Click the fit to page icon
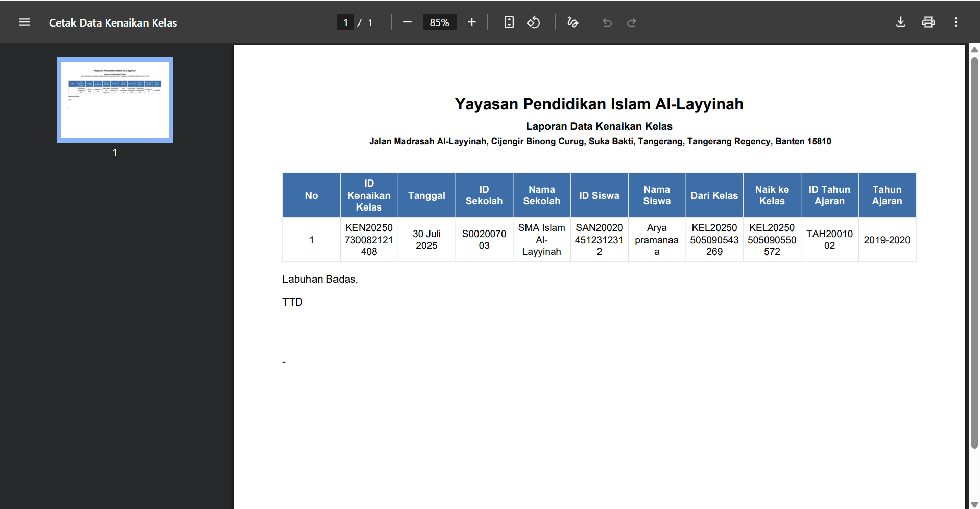Screen dimensions: 980x509 tap(509, 22)
